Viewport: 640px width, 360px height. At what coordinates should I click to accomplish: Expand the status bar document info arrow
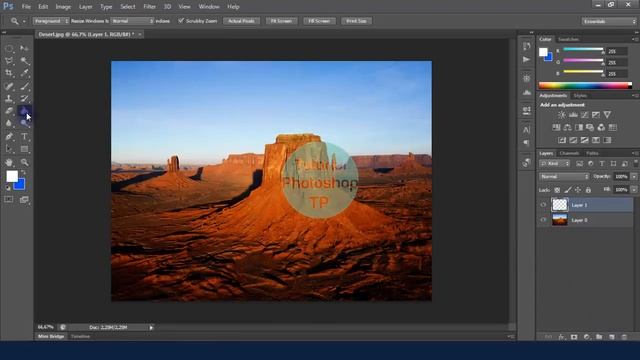[151, 327]
